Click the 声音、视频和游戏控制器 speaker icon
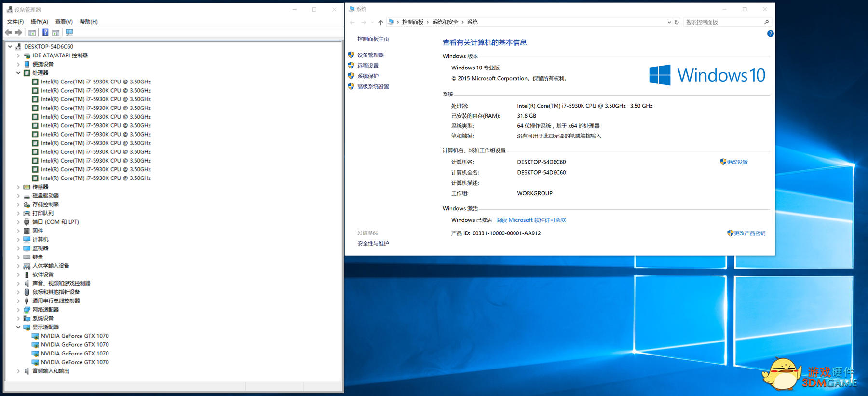This screenshot has width=868, height=396. point(27,284)
